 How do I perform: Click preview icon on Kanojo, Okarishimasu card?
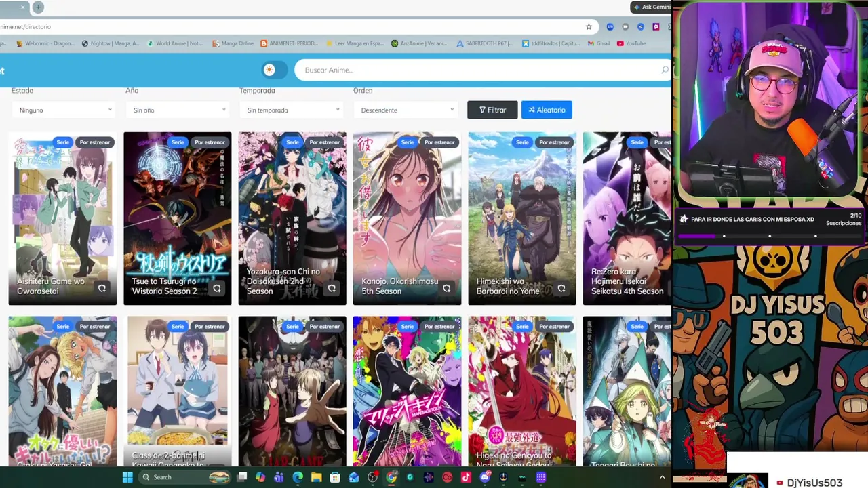coord(447,289)
